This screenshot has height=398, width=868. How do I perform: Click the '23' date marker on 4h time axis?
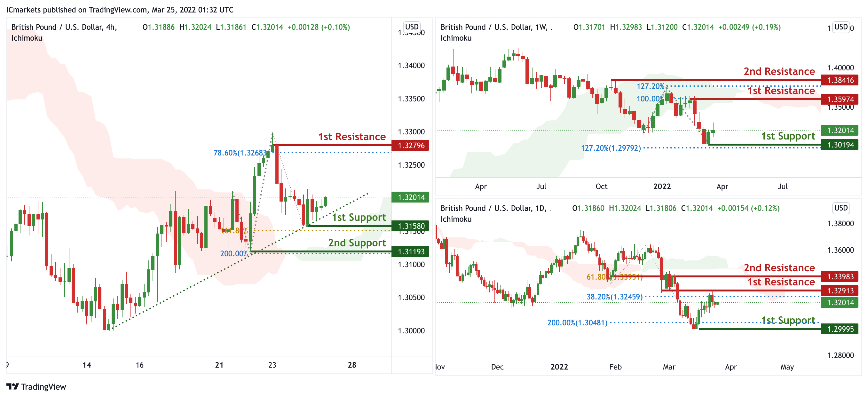tap(272, 365)
